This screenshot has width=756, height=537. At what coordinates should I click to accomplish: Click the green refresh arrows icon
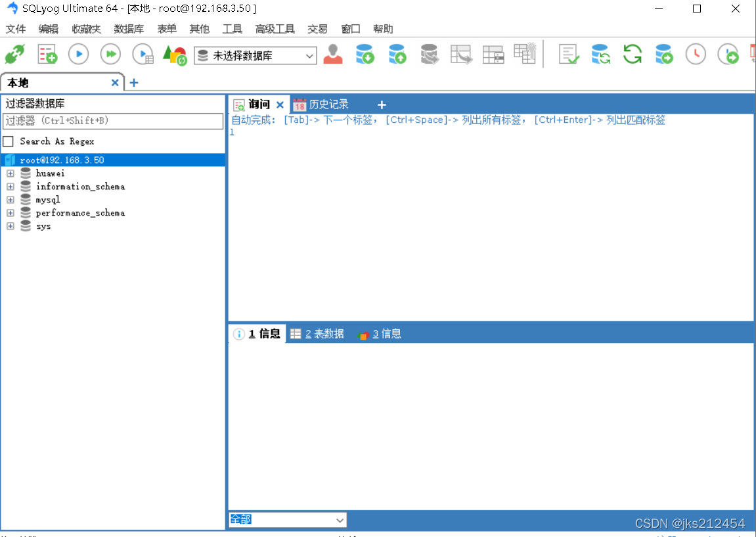pos(632,54)
